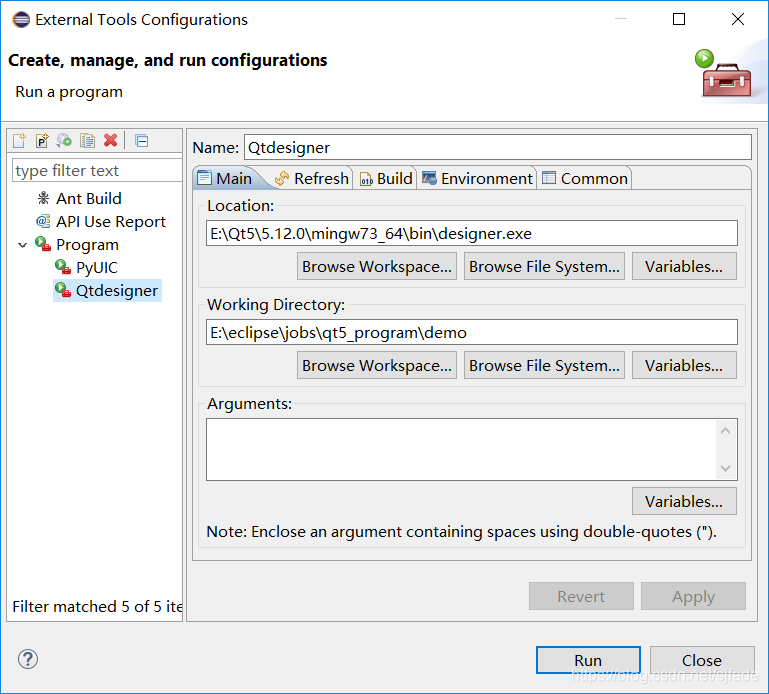Image resolution: width=769 pixels, height=694 pixels.
Task: Click the Program category icon
Action: [x=43, y=244]
